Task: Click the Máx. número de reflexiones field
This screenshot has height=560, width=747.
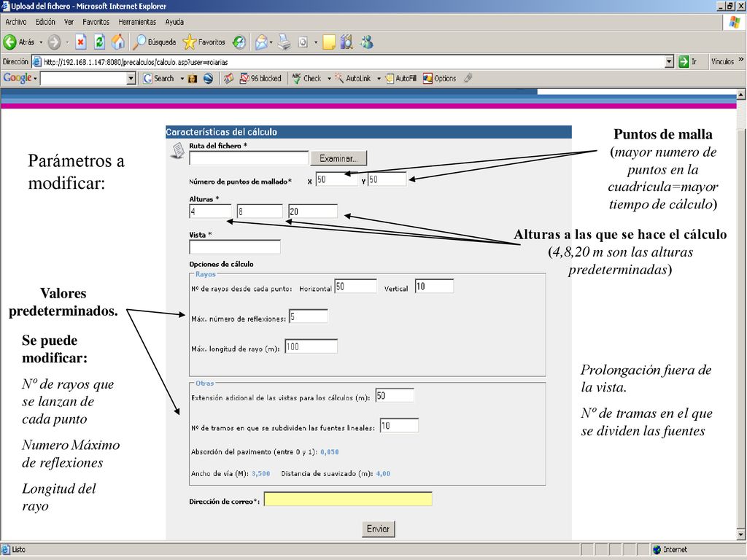Action: coord(309,316)
